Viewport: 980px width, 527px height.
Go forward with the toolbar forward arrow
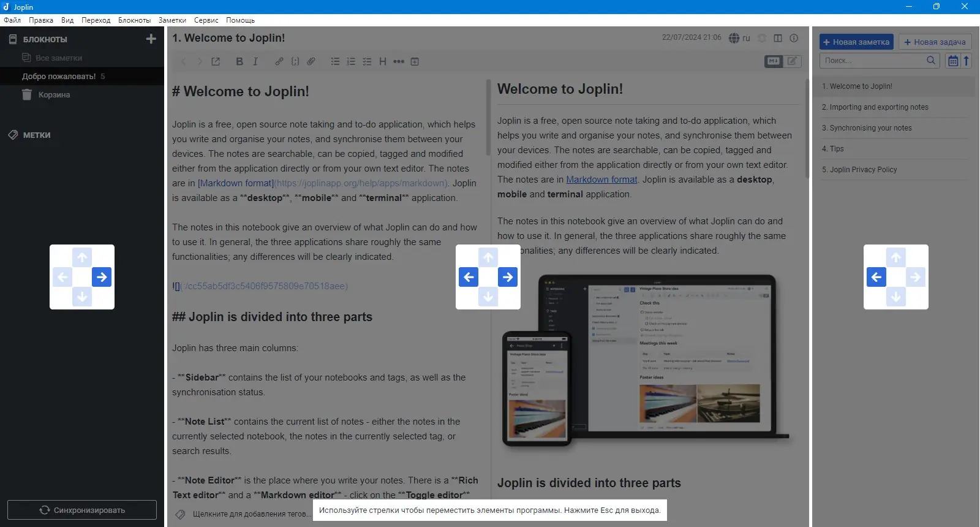tap(200, 61)
